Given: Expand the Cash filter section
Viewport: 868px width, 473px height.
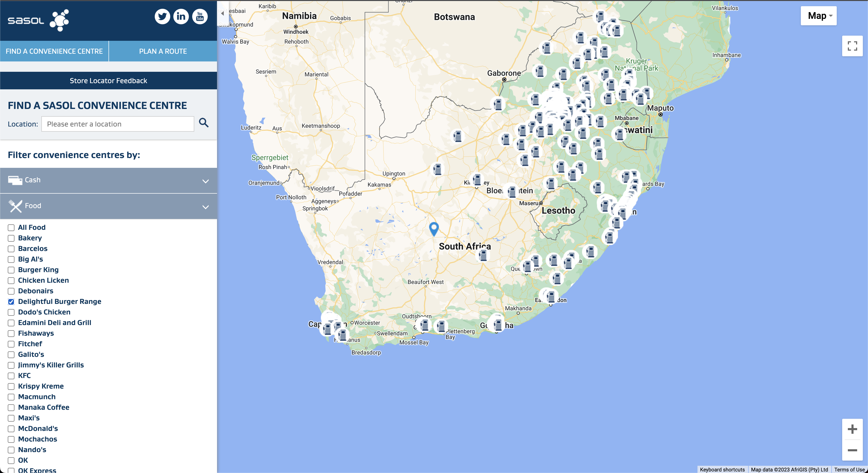Looking at the screenshot, I should (x=108, y=180).
